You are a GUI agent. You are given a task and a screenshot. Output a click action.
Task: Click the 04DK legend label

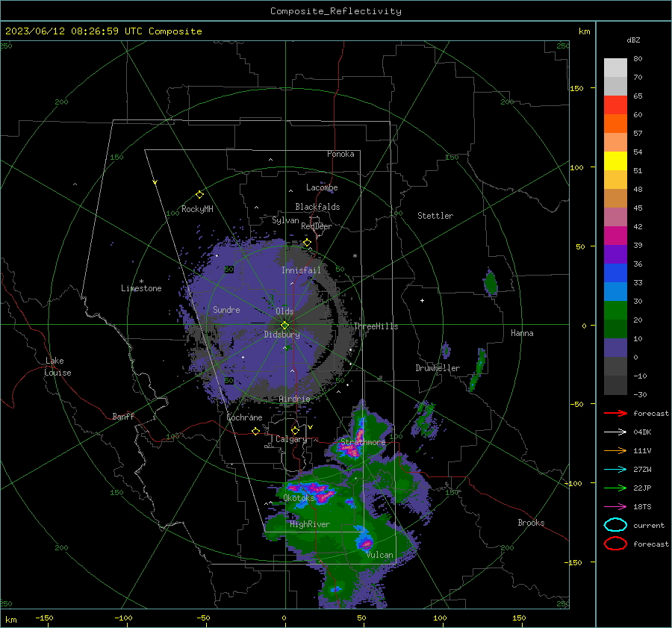(x=642, y=432)
